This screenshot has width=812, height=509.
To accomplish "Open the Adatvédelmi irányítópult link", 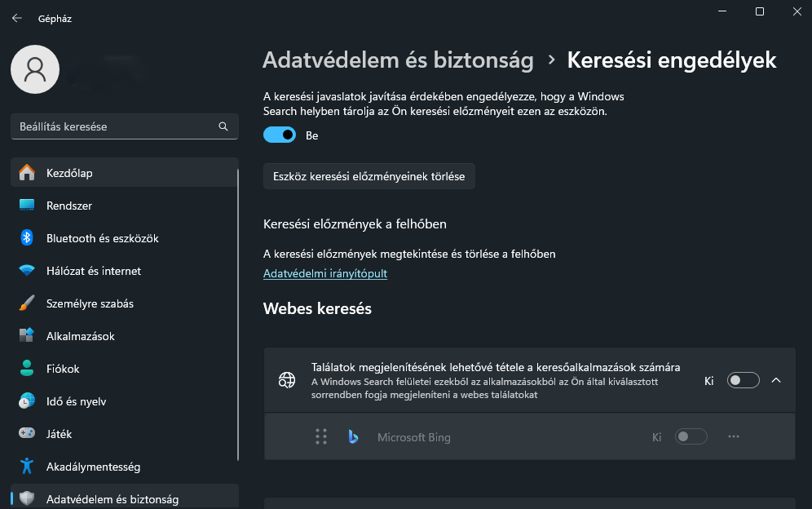I will pos(325,273).
